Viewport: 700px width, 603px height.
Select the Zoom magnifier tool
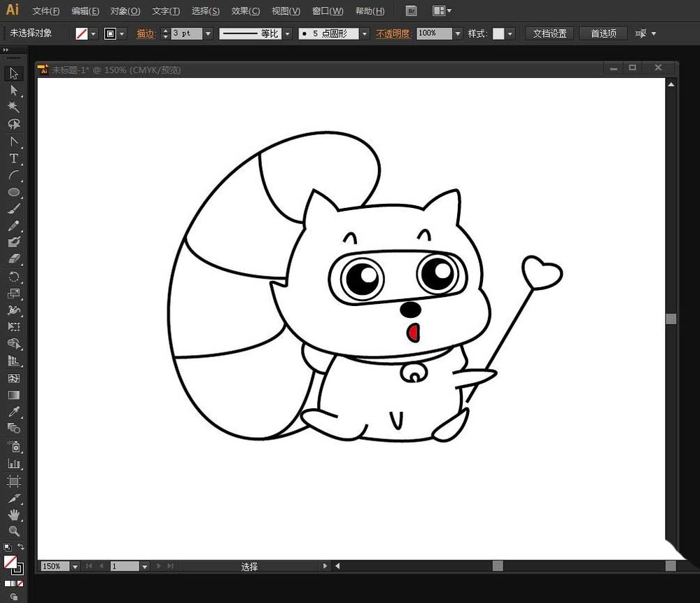(14, 531)
